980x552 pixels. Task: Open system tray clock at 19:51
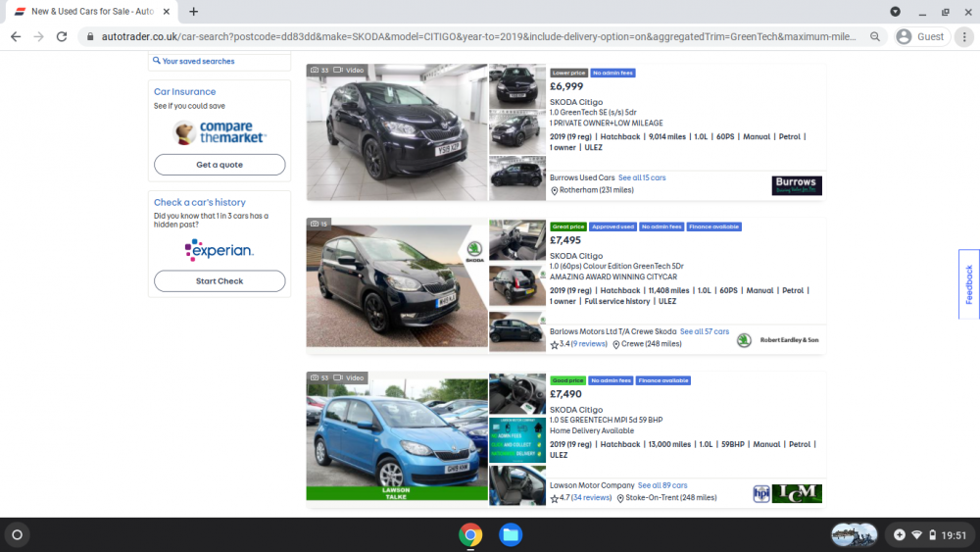point(954,535)
